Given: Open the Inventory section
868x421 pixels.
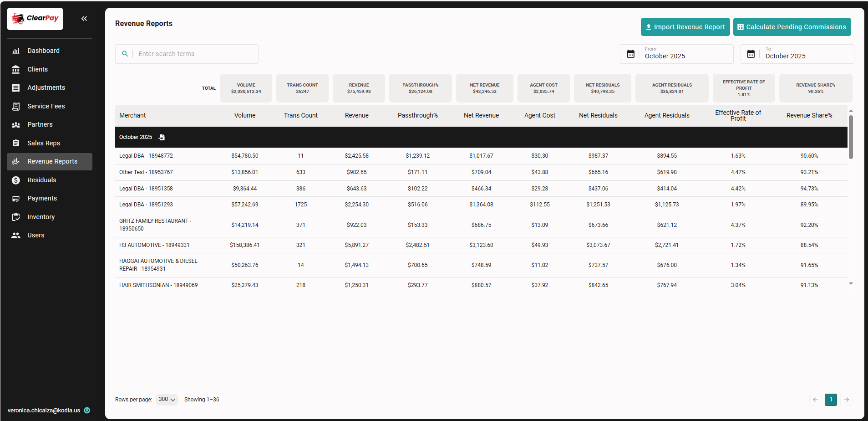Looking at the screenshot, I should pos(41,217).
